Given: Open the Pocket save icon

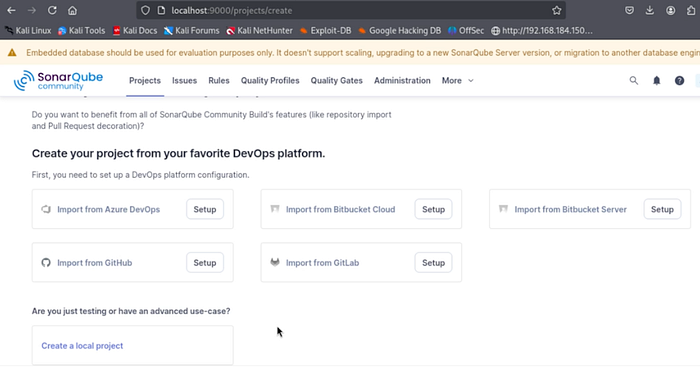Looking at the screenshot, I should 629,10.
